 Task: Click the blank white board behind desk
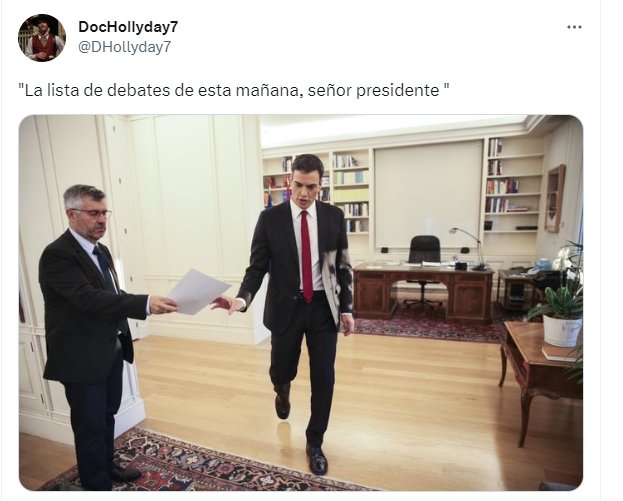(x=428, y=194)
